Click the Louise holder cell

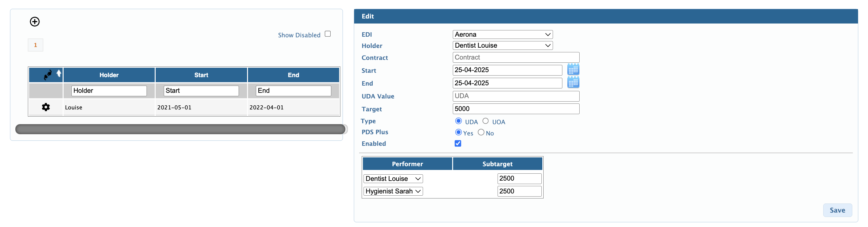[109, 107]
